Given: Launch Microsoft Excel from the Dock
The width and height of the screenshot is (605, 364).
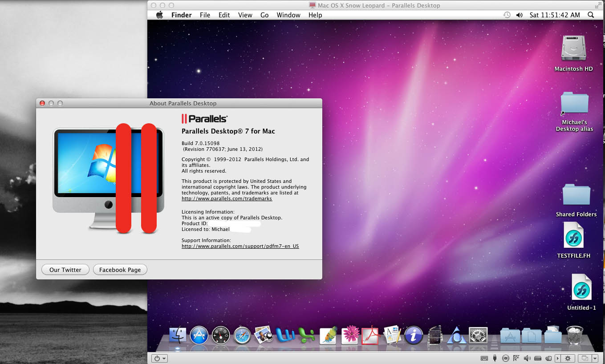Looking at the screenshot, I should 306,335.
